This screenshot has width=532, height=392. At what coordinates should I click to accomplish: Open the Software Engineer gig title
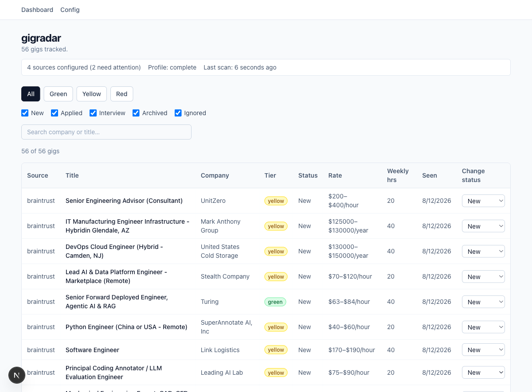click(92, 350)
